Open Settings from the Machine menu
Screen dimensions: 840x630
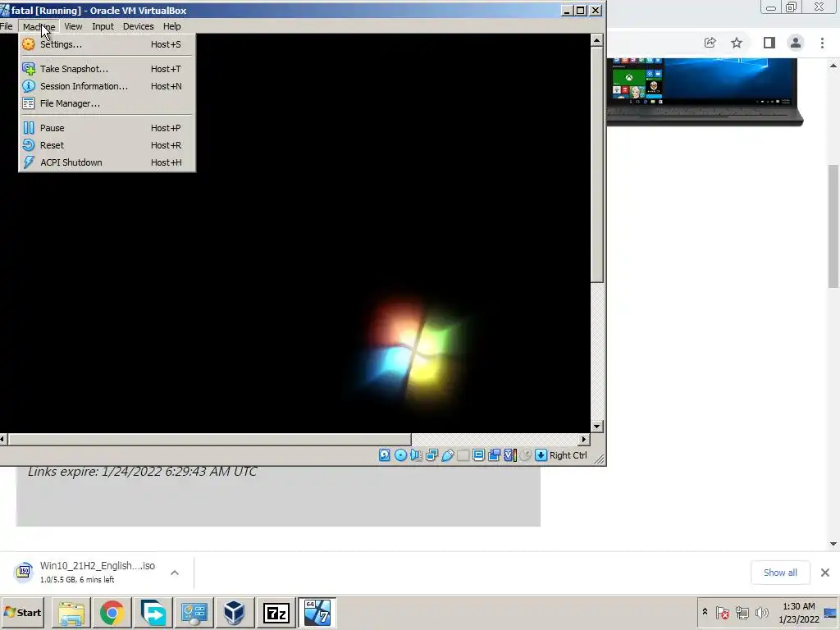click(x=107, y=44)
